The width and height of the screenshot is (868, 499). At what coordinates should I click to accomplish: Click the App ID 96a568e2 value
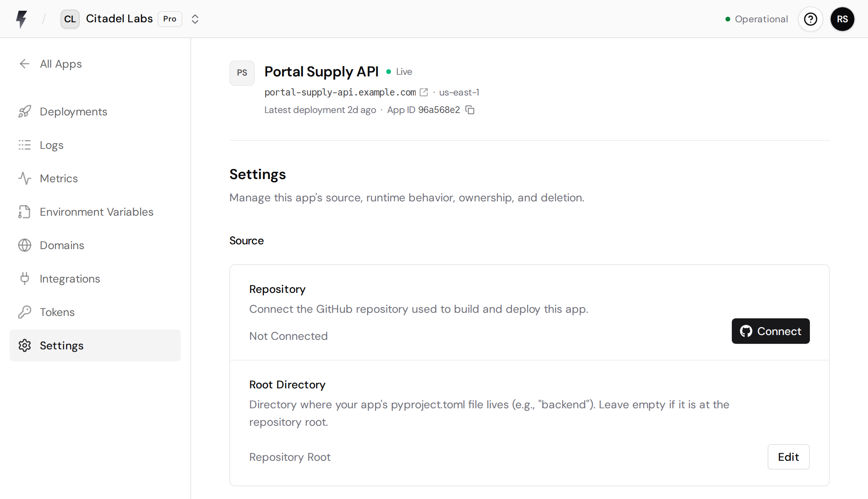pyautogui.click(x=439, y=110)
